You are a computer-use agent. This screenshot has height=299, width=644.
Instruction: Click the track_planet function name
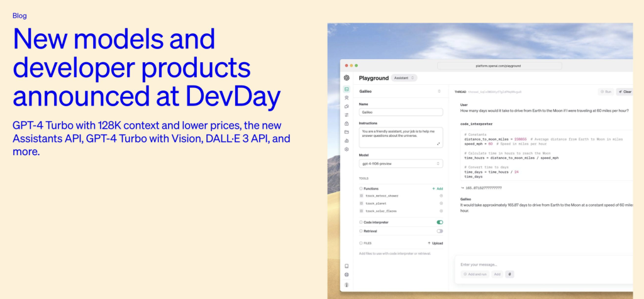(x=376, y=204)
